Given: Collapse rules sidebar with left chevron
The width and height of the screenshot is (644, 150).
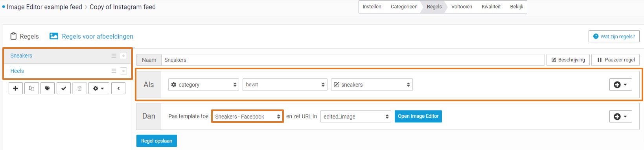Looking at the screenshot, I should click(118, 89).
